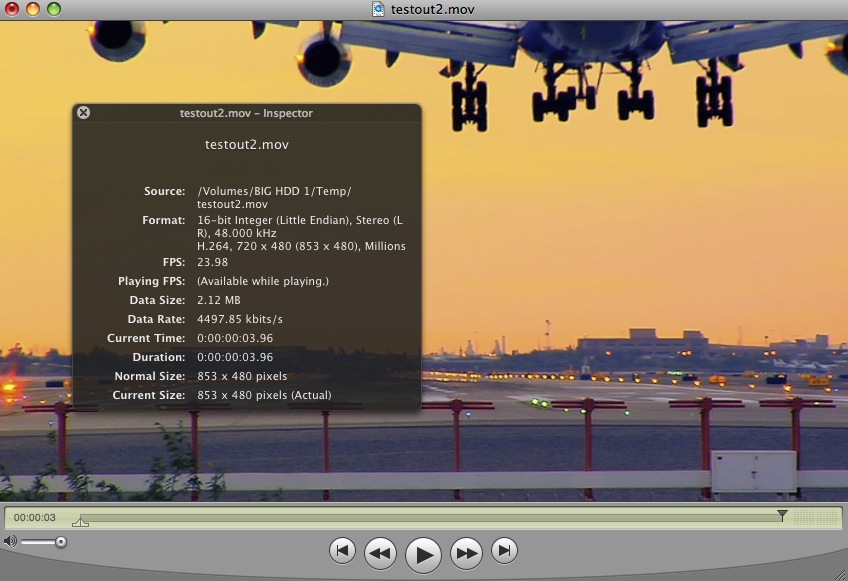848x581 pixels.
Task: Click the 'testout2.mov' heading in the Inspector
Action: point(247,144)
